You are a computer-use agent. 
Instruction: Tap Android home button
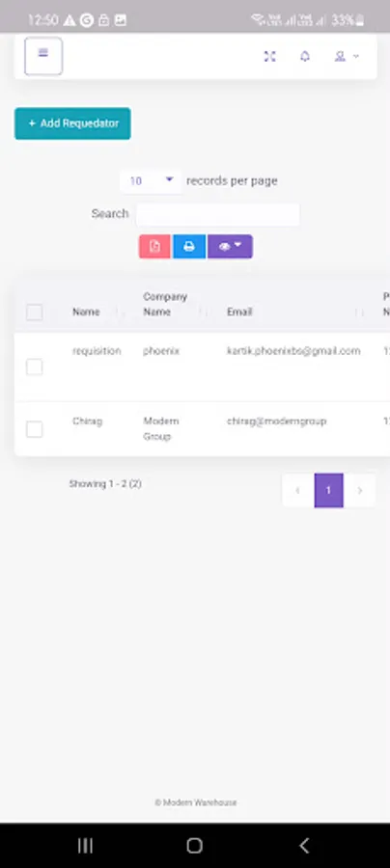click(194, 845)
